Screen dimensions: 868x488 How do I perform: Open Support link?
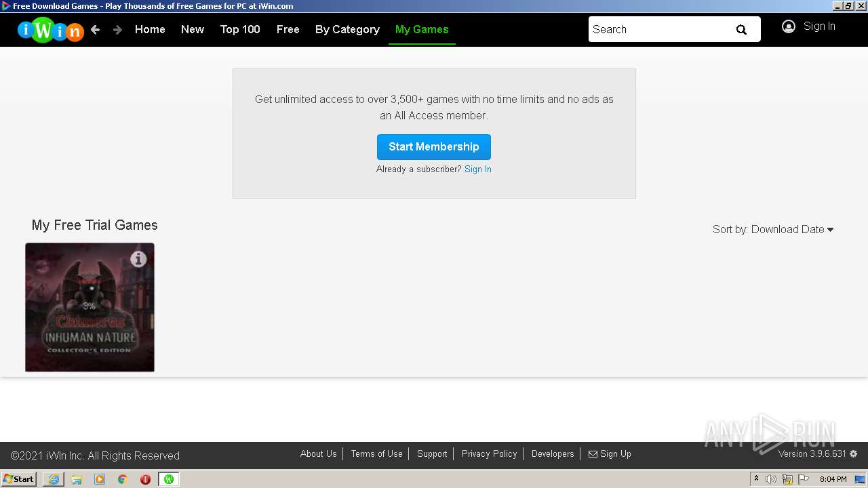click(432, 454)
